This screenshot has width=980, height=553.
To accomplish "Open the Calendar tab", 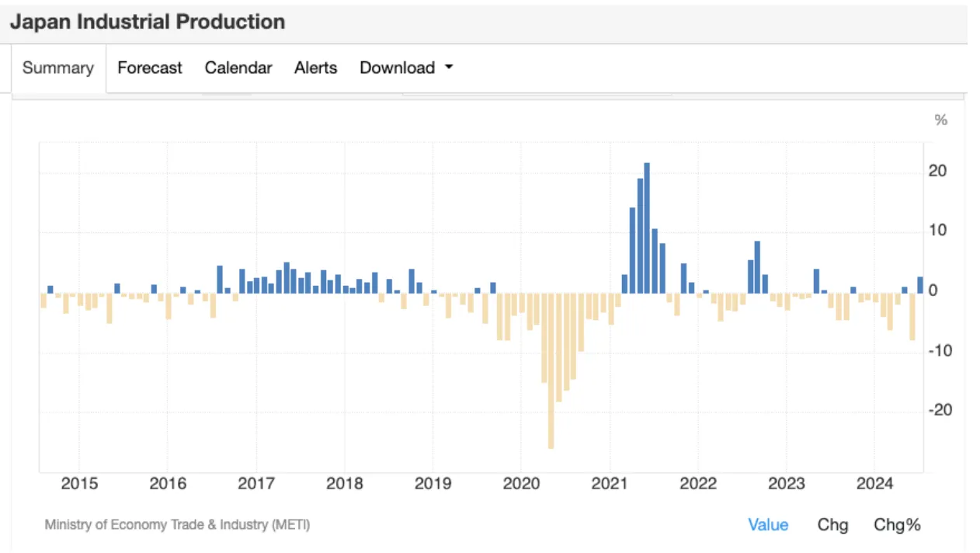I will coord(238,68).
